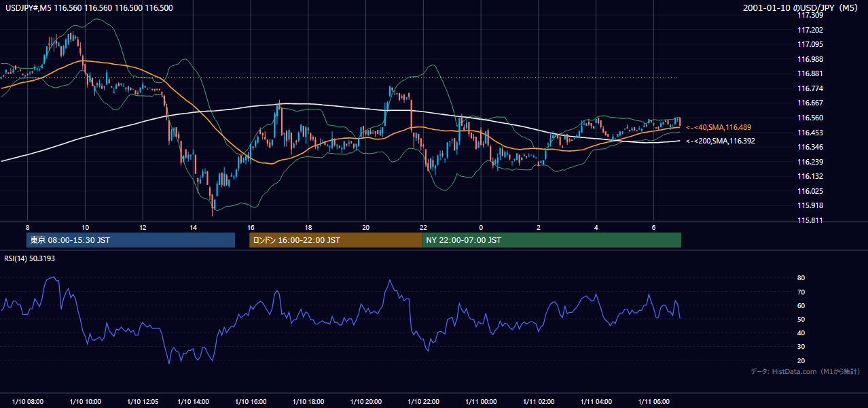Click the HistData.com data source credit

click(805, 371)
